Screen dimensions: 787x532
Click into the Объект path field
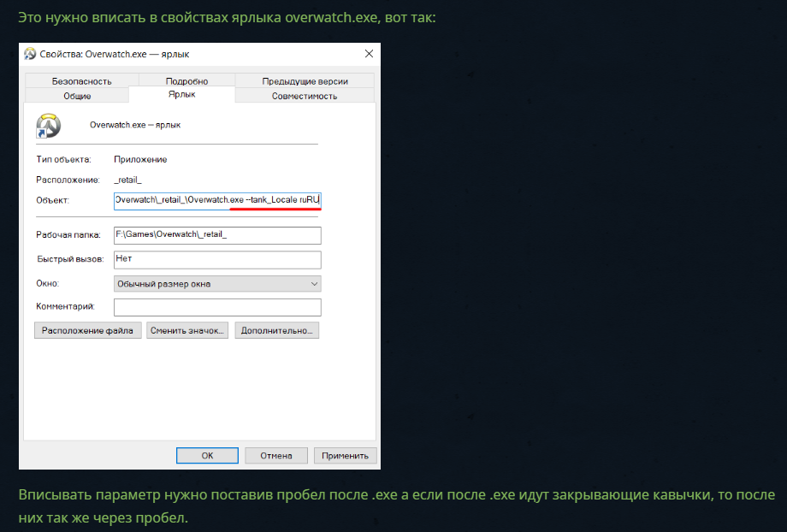click(217, 200)
